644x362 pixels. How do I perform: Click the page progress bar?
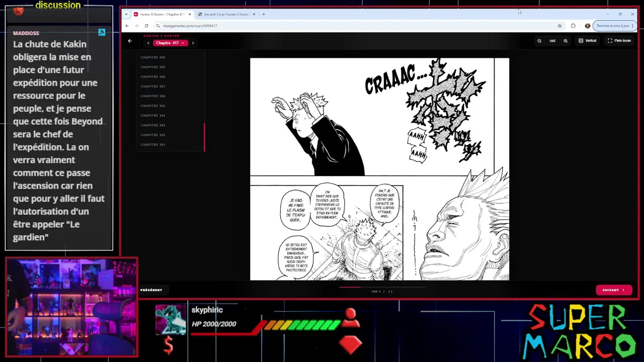(x=382, y=287)
